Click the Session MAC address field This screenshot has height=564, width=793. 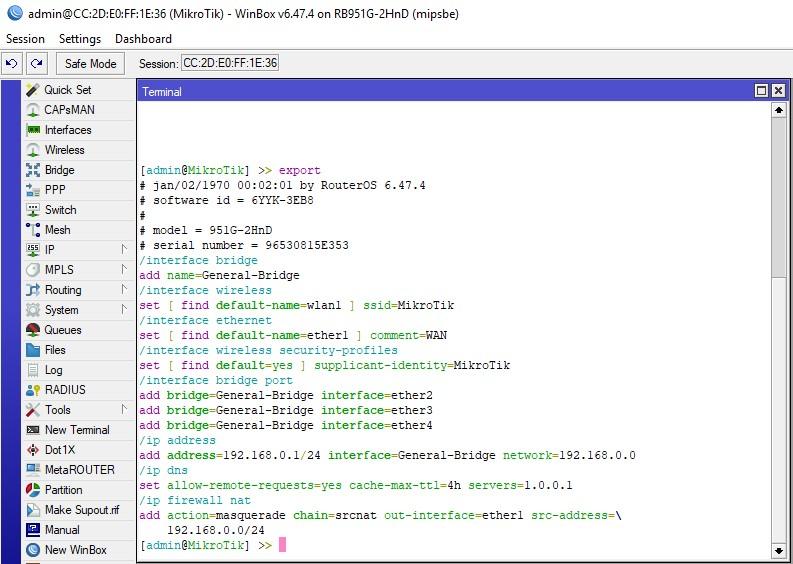(230, 63)
